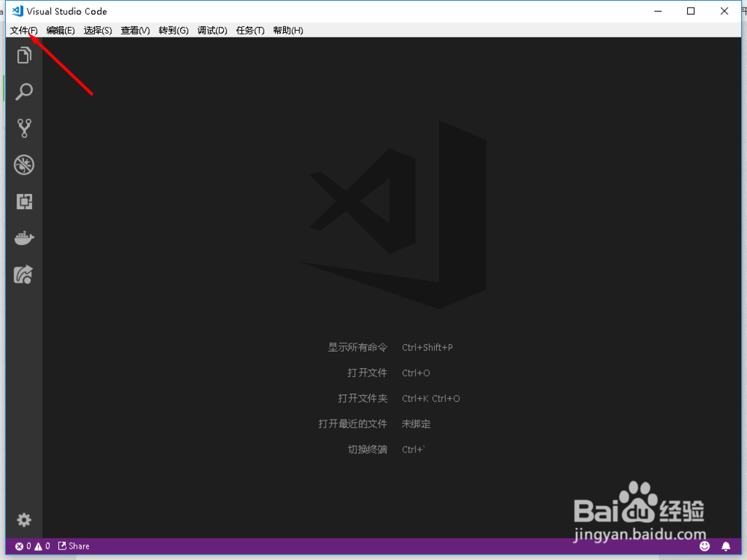
Task: Open the Source Control view icon
Action: [x=24, y=128]
